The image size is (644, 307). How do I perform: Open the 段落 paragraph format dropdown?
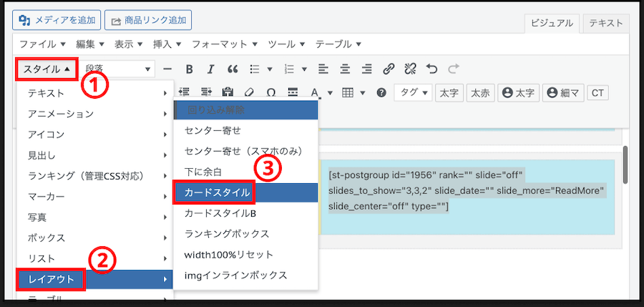pyautogui.click(x=118, y=69)
